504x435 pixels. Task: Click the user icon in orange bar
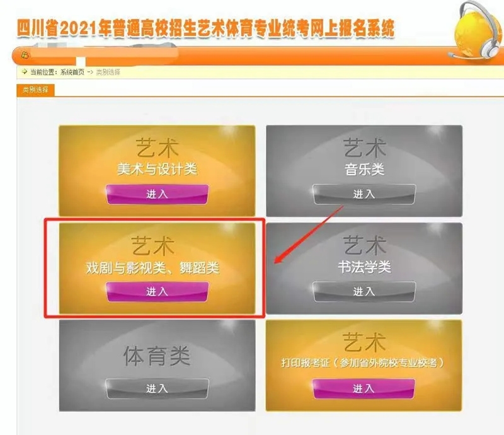point(25,55)
